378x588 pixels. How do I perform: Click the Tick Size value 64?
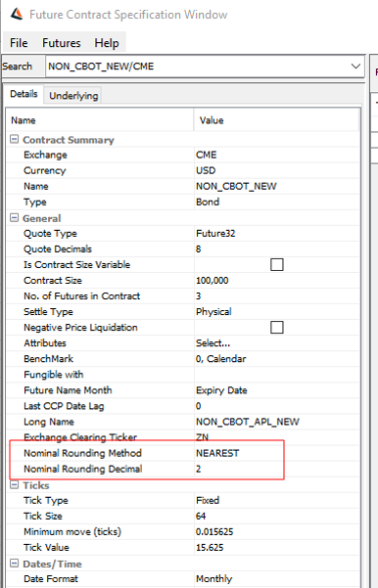tap(201, 516)
